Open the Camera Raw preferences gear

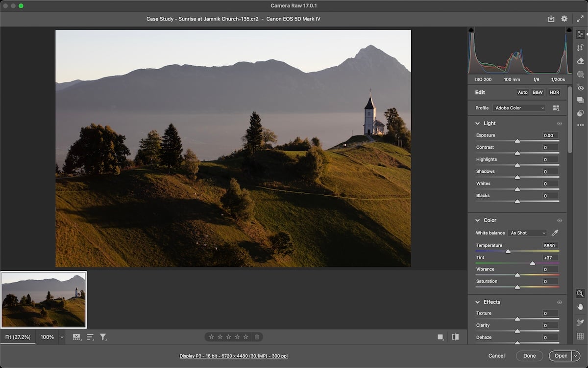point(564,18)
